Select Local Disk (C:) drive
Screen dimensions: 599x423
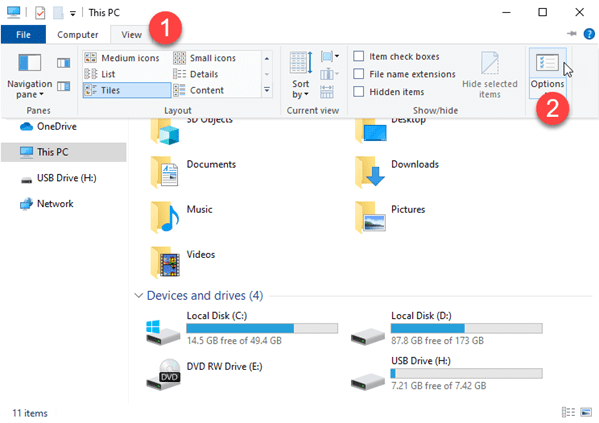point(242,329)
